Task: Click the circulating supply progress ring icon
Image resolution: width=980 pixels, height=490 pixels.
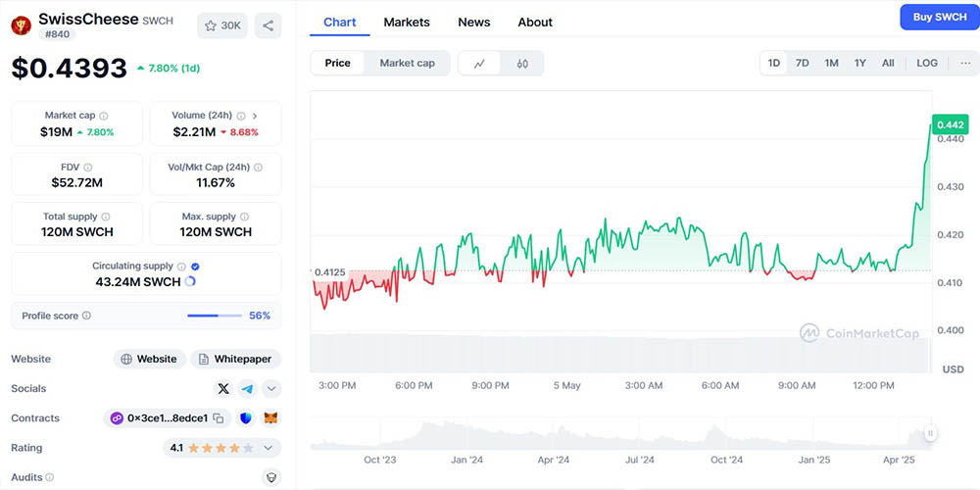Action: pos(191,282)
